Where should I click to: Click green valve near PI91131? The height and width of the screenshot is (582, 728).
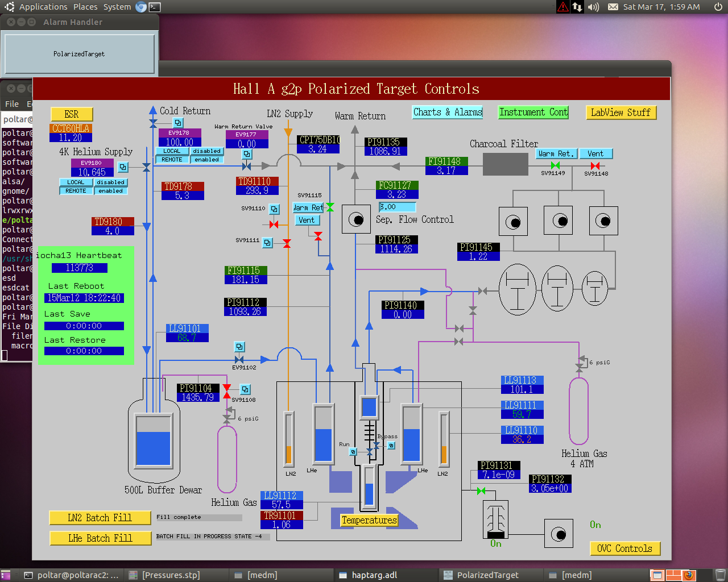482,490
